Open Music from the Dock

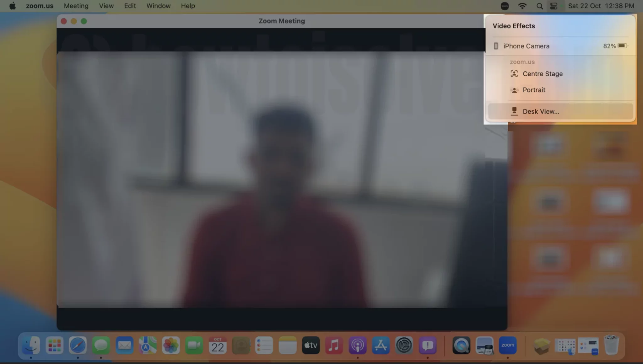[x=334, y=345]
